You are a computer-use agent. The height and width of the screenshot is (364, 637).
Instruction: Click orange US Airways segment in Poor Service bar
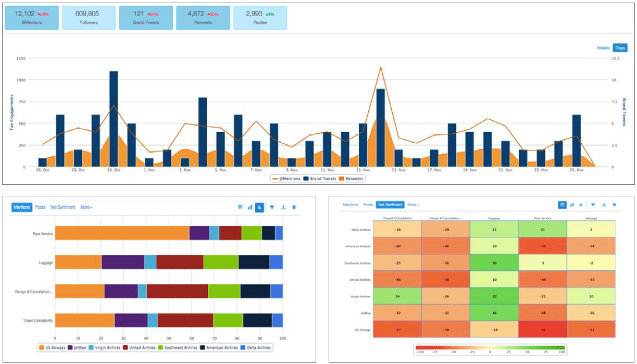(x=122, y=233)
